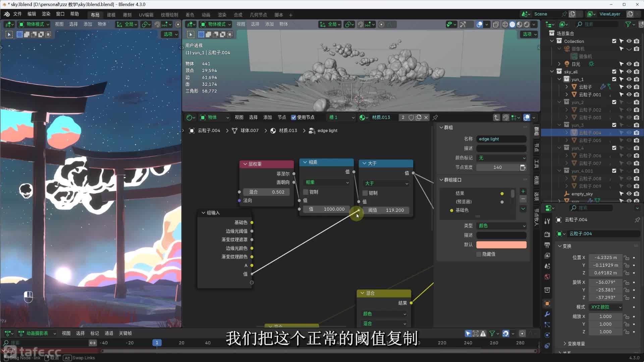644x362 pixels.
Task: Add new group socket with plus icon
Action: (523, 191)
